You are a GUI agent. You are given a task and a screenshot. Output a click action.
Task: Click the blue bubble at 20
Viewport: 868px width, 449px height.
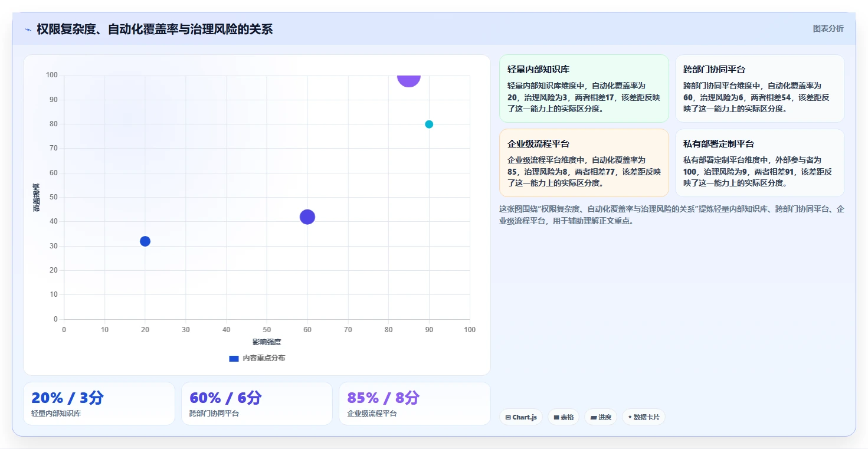point(145,241)
